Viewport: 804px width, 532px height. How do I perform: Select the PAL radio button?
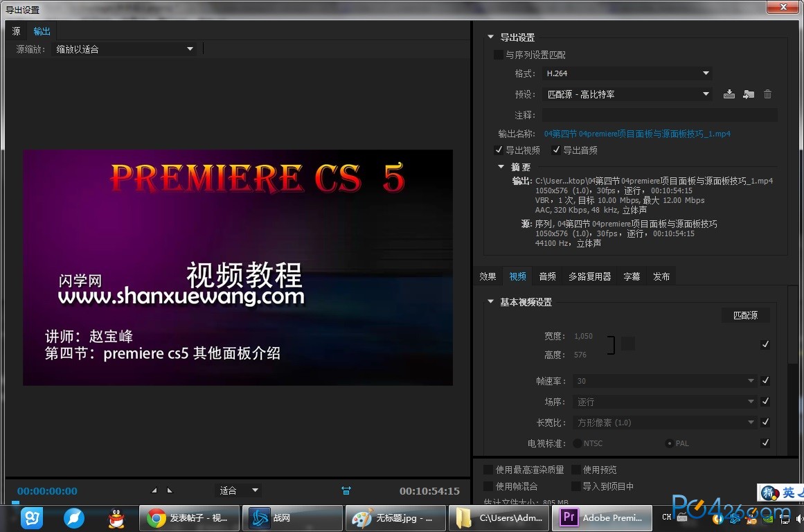tap(669, 443)
